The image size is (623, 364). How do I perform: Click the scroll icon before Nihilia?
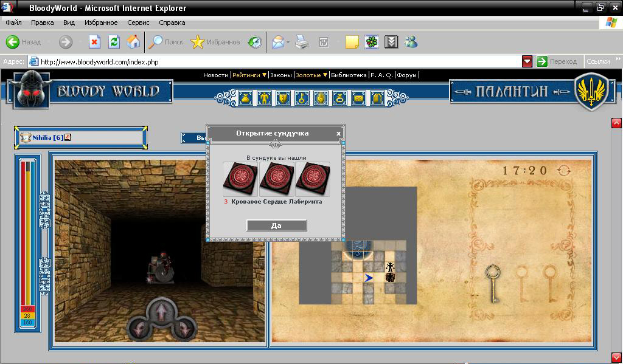[x=26, y=137]
